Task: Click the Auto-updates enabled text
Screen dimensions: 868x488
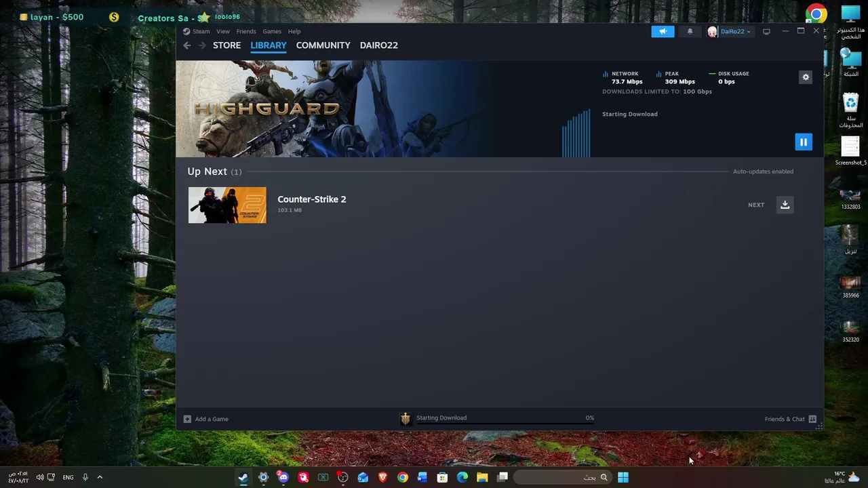Action: (763, 171)
